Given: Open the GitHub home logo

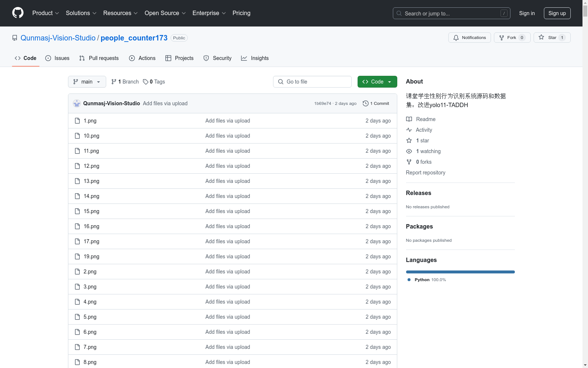Looking at the screenshot, I should (x=18, y=13).
